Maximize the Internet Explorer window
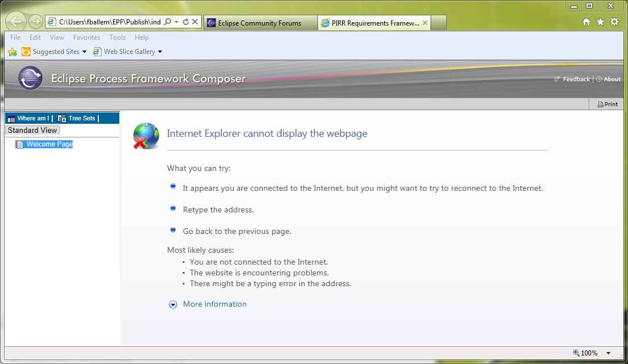The height and width of the screenshot is (364, 628). tap(589, 6)
